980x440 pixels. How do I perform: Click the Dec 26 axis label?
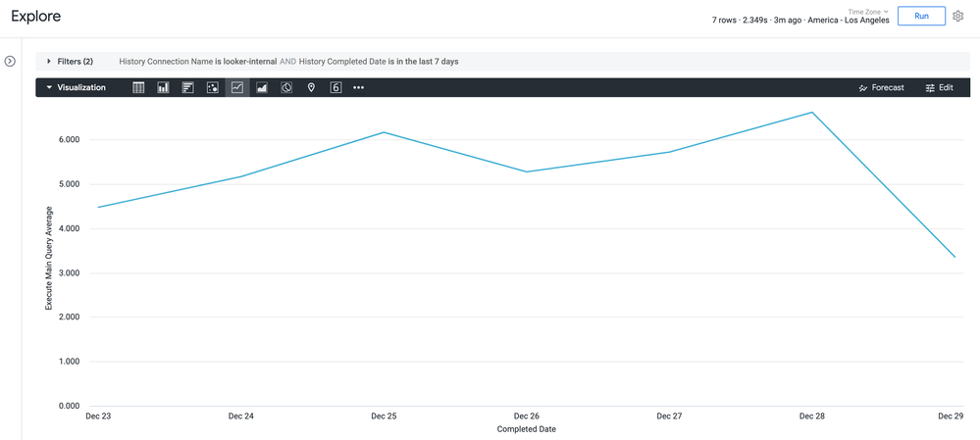click(x=526, y=416)
